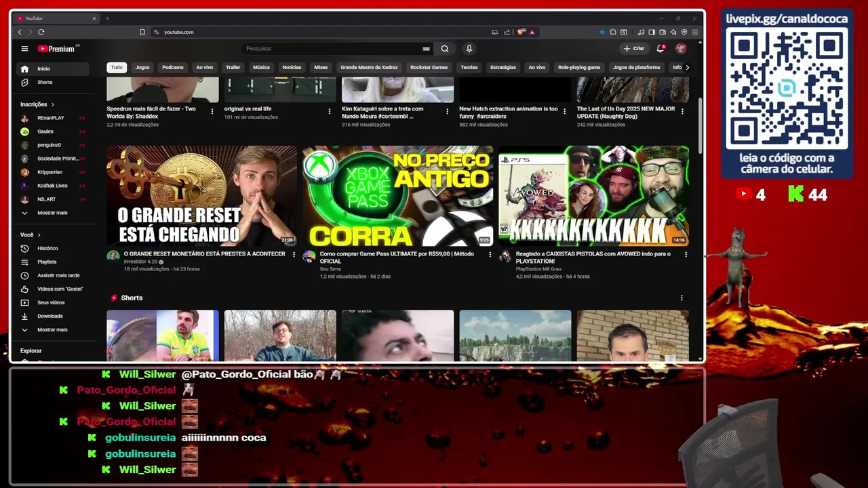
Task: Select the Tudo filter chip
Action: point(117,67)
